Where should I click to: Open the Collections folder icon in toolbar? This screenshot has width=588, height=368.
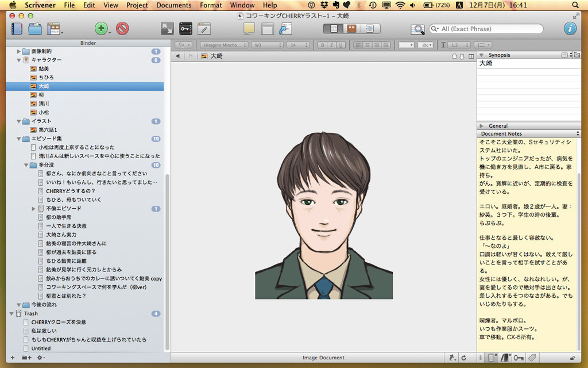(x=35, y=29)
